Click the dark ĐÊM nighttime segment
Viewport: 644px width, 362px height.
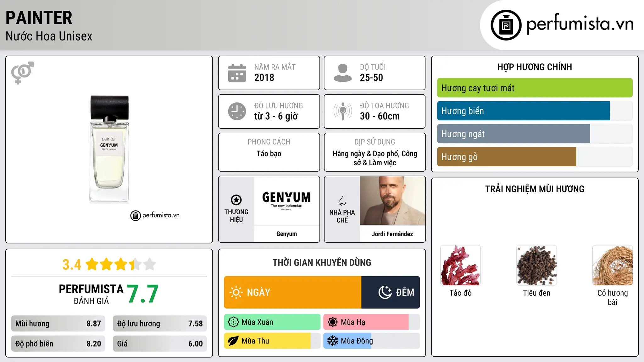pos(391,292)
